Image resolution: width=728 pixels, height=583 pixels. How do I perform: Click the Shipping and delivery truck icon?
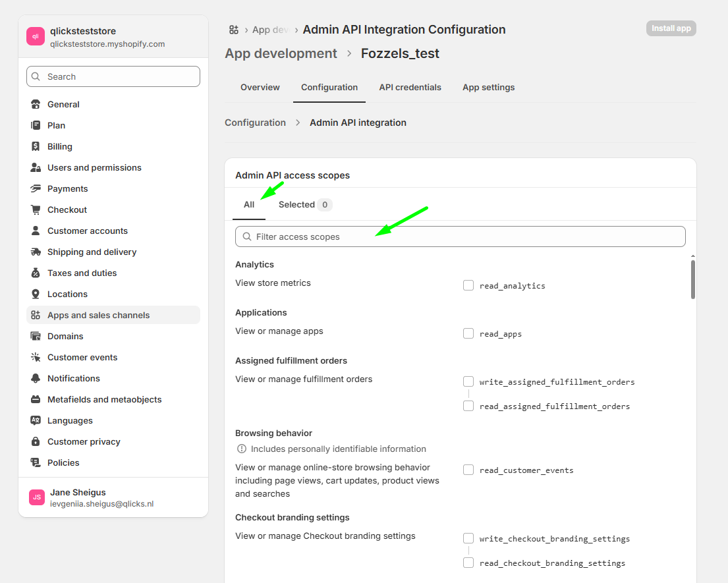pyautogui.click(x=36, y=252)
